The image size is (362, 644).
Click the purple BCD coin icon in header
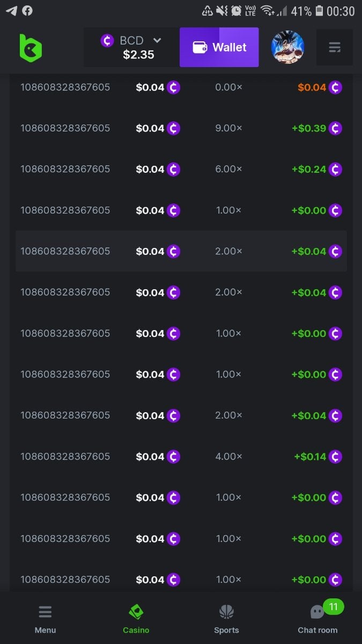(107, 40)
